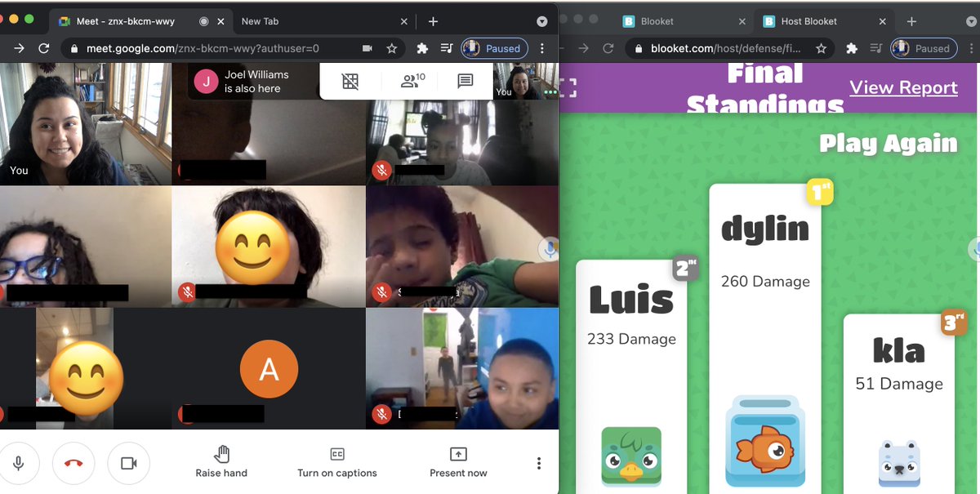Screen dimensions: 980x494
Task: Reload the Meet page
Action: click(44, 48)
